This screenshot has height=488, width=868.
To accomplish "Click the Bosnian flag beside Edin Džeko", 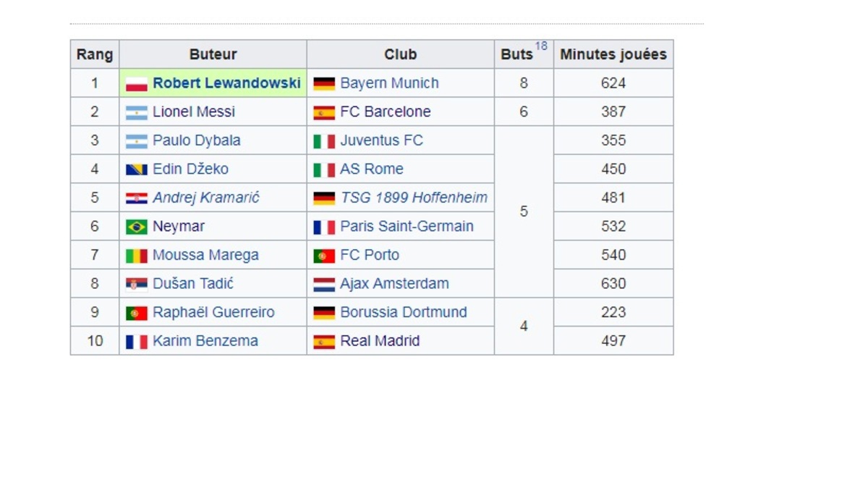I will (x=137, y=169).
